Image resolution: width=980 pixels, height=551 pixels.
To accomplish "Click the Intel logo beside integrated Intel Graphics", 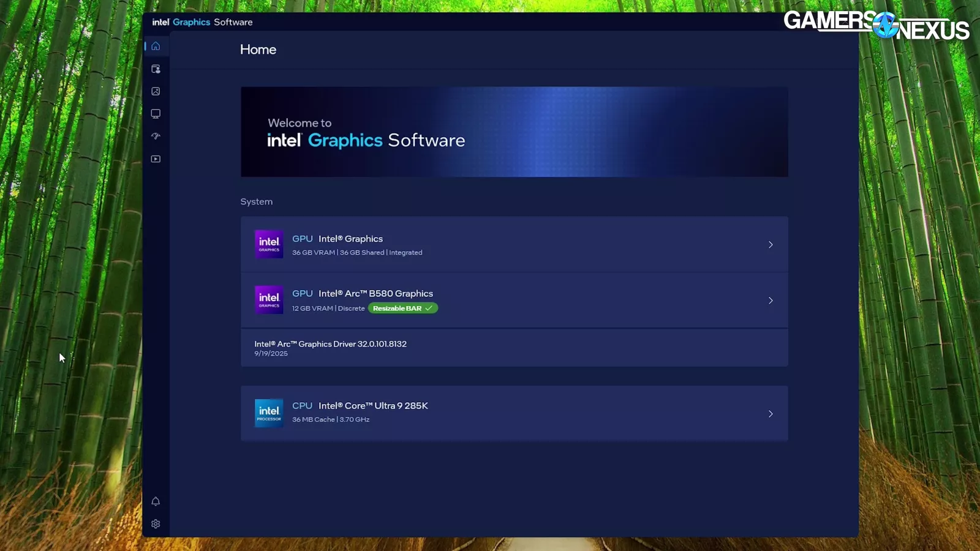I will pos(269,244).
